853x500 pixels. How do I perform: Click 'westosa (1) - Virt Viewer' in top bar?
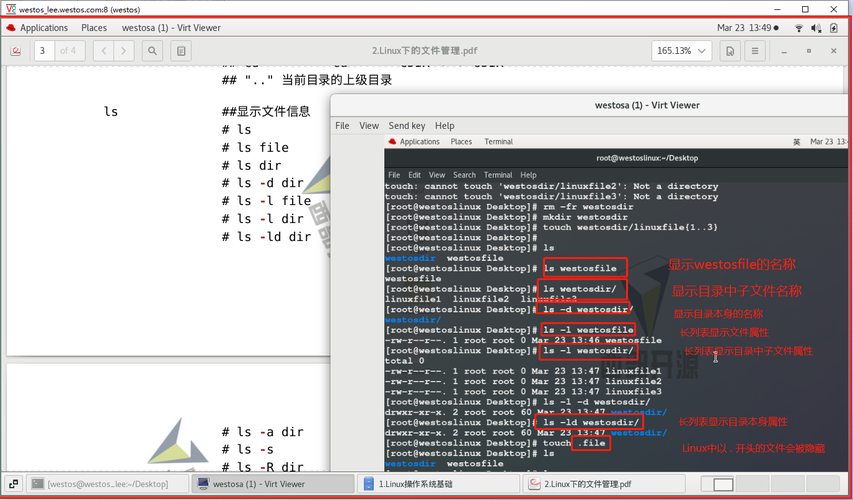pyautogui.click(x=171, y=28)
